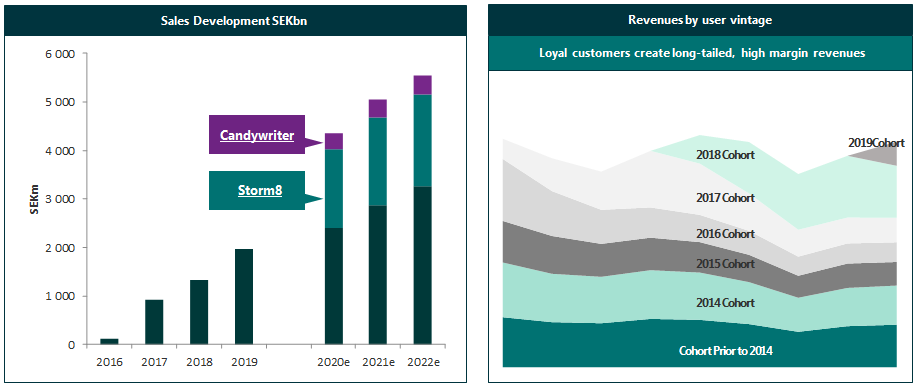The width and height of the screenshot is (917, 387).
Task: Click the dark base segment of 2022e bar
Action: tap(422, 266)
